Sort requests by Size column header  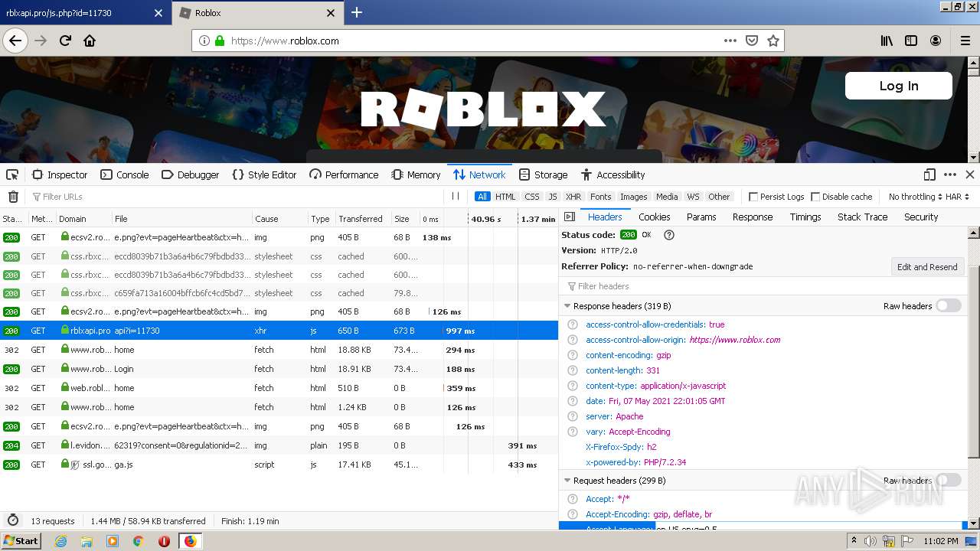(x=405, y=219)
